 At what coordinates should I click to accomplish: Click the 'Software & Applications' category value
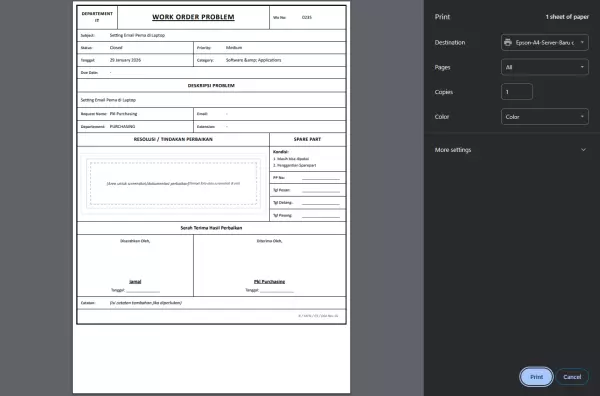[253, 60]
